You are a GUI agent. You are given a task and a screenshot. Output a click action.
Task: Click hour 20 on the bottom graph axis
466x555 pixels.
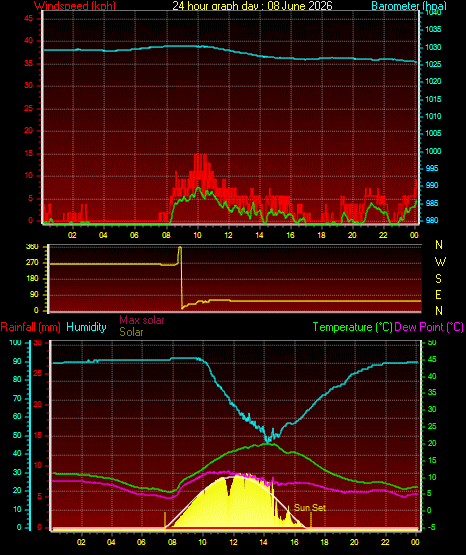click(x=355, y=542)
